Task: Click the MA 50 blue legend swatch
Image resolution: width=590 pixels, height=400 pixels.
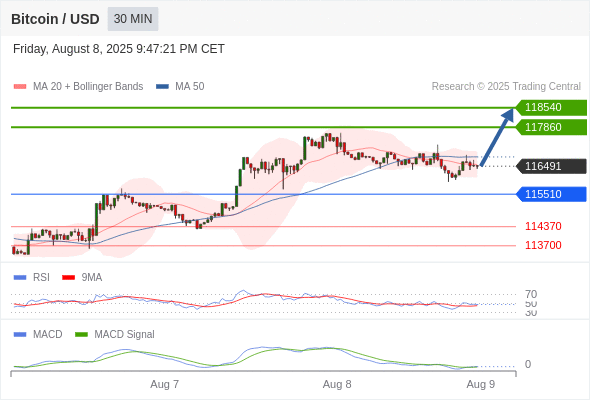Action: [162, 87]
